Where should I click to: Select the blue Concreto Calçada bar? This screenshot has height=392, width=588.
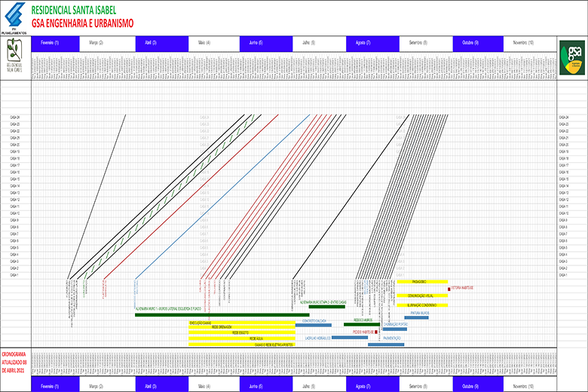pos(314,326)
